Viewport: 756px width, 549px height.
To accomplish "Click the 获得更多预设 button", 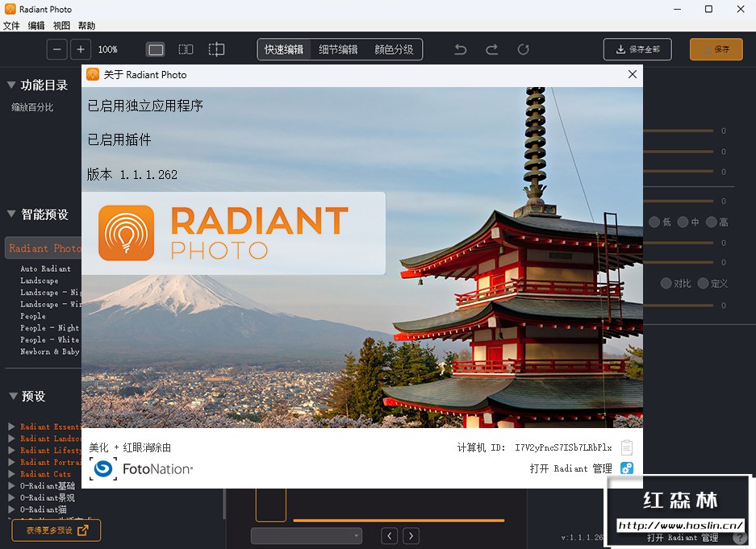I will pos(56,530).
